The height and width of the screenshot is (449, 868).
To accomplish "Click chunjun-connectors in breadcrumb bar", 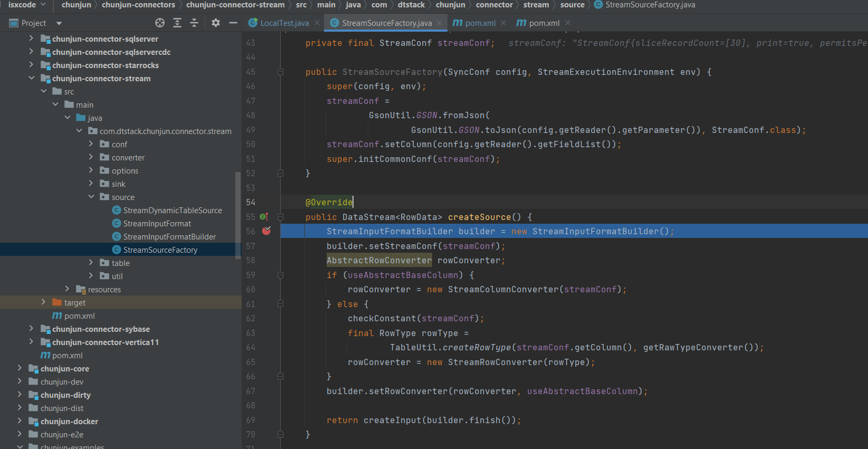I will (x=138, y=5).
